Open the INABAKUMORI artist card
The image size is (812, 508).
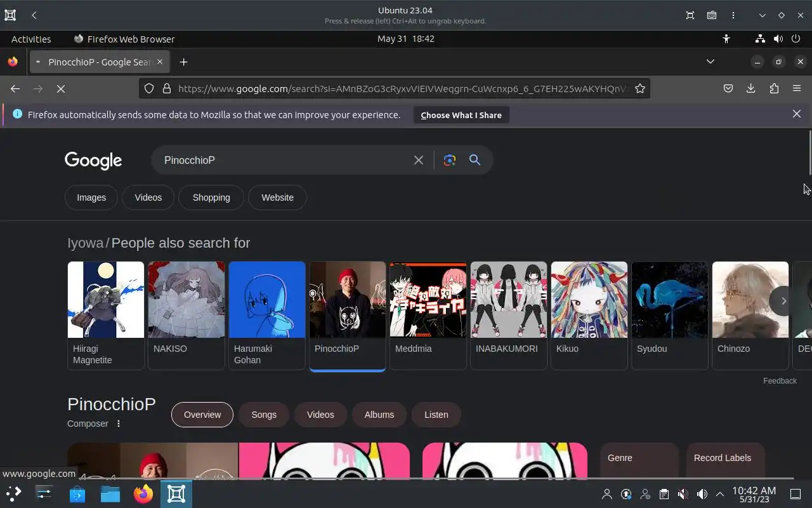(509, 316)
